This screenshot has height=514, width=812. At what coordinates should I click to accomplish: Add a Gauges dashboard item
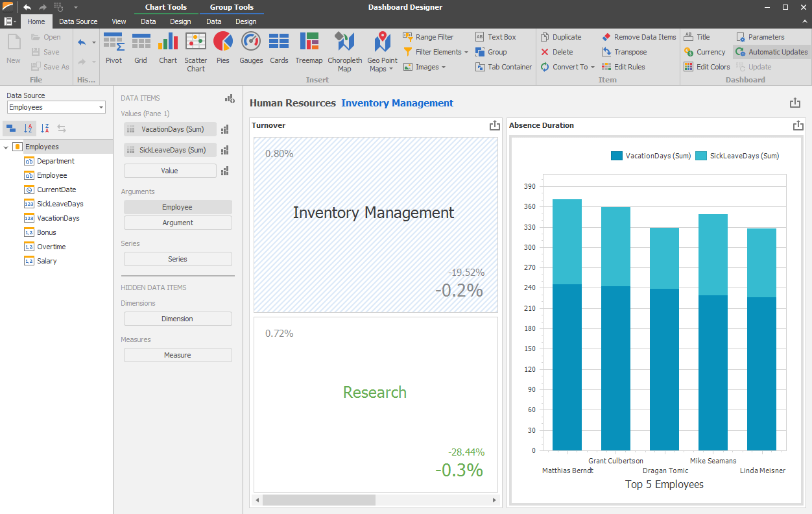[x=250, y=52]
